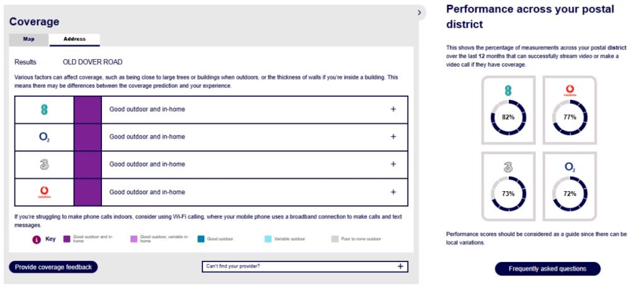Switch to the Address tab
Viewport: 644px width, 291px height.
[74, 40]
